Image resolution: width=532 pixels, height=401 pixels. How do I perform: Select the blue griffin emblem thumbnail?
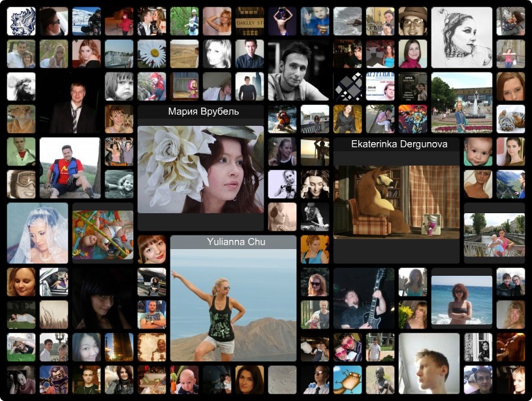(21, 21)
